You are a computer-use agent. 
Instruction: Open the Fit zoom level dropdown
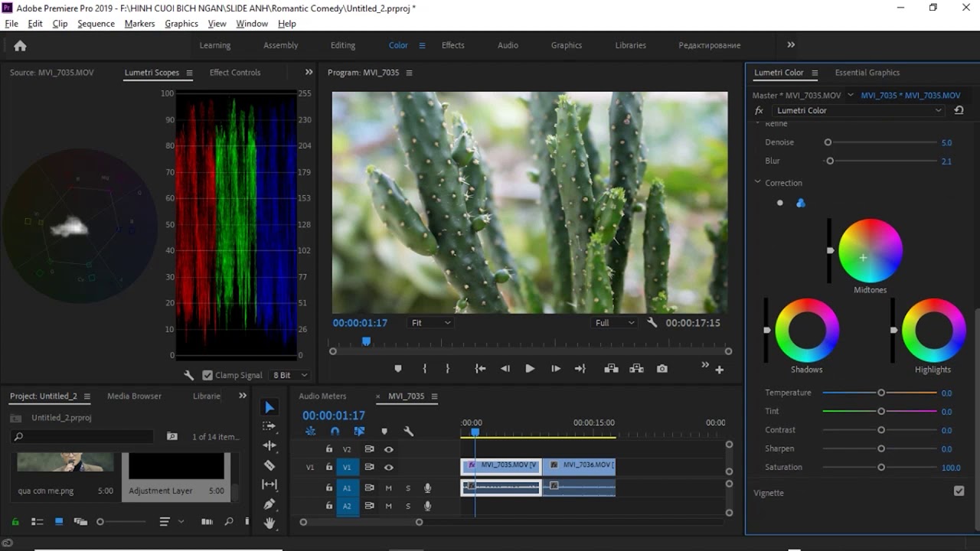tap(430, 323)
